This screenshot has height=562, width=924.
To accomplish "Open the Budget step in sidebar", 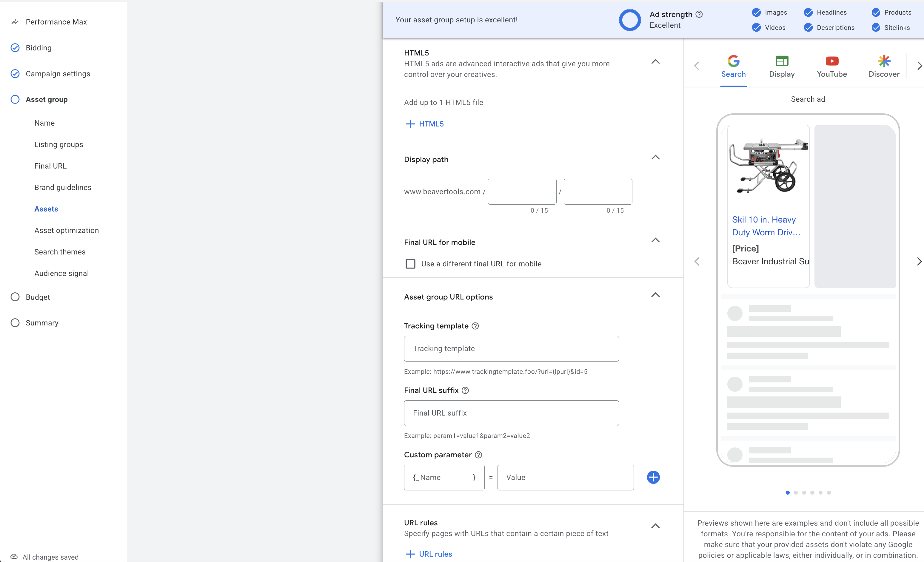I will point(38,297).
